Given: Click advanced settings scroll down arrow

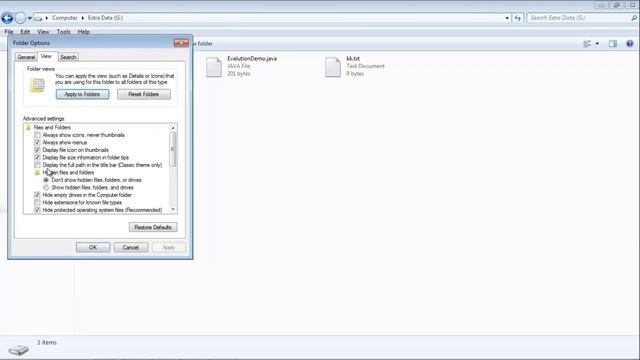Looking at the screenshot, I should coord(173,209).
